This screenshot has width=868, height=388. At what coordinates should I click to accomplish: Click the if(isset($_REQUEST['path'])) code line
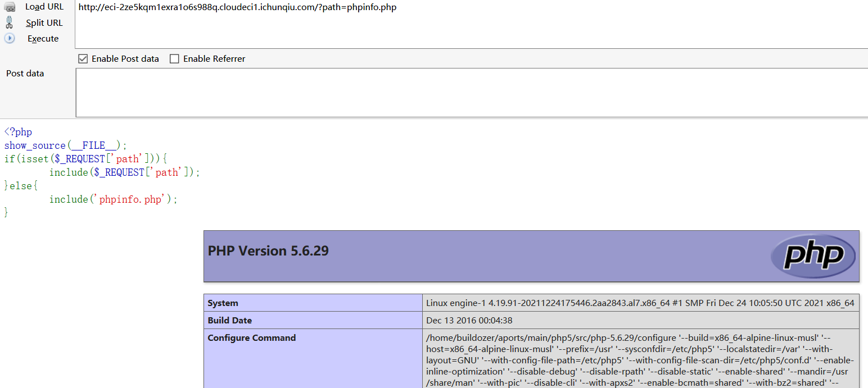(x=86, y=159)
